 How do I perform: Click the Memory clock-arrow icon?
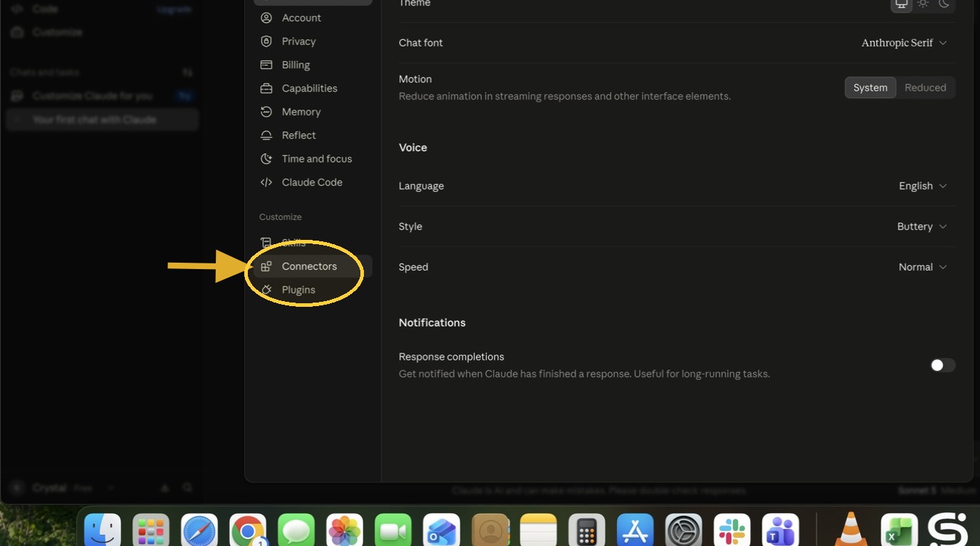[x=266, y=112]
